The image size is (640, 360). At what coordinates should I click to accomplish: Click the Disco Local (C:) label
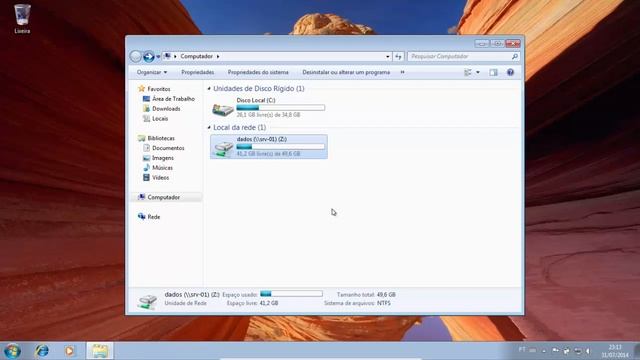[256, 100]
